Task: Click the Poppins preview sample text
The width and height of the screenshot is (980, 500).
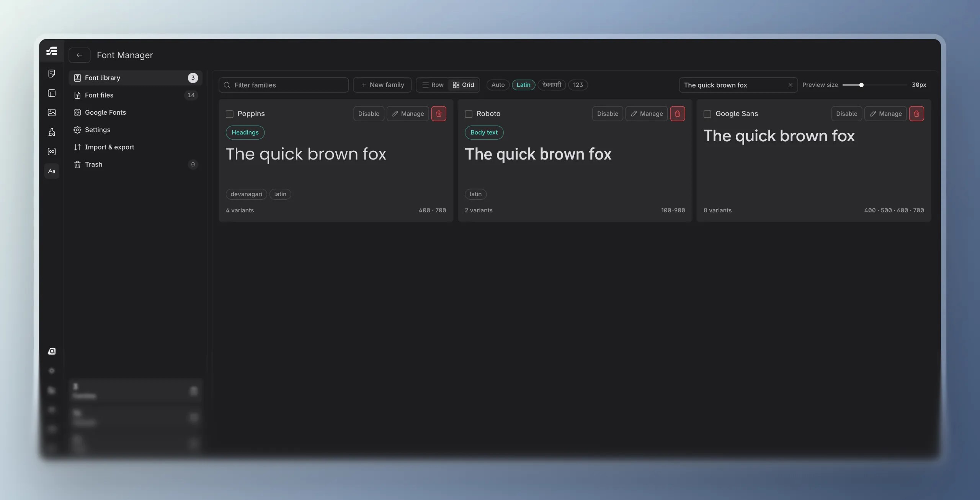Action: tap(306, 154)
